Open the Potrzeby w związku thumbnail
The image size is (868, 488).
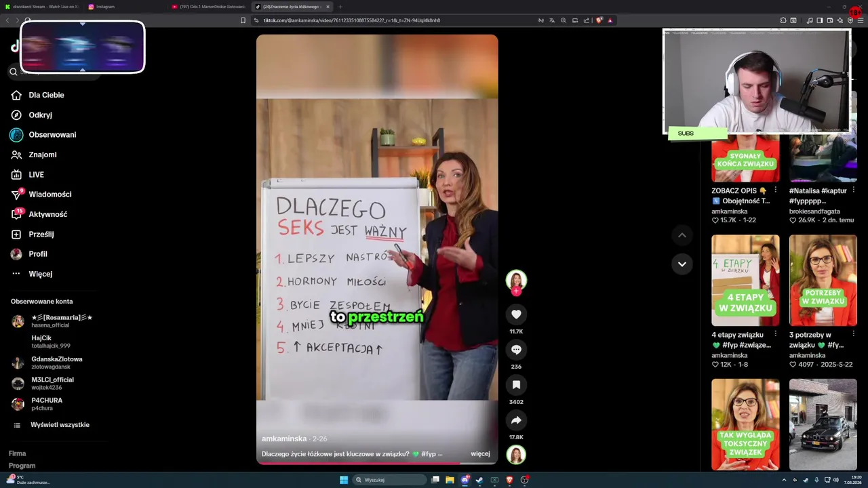(x=823, y=281)
